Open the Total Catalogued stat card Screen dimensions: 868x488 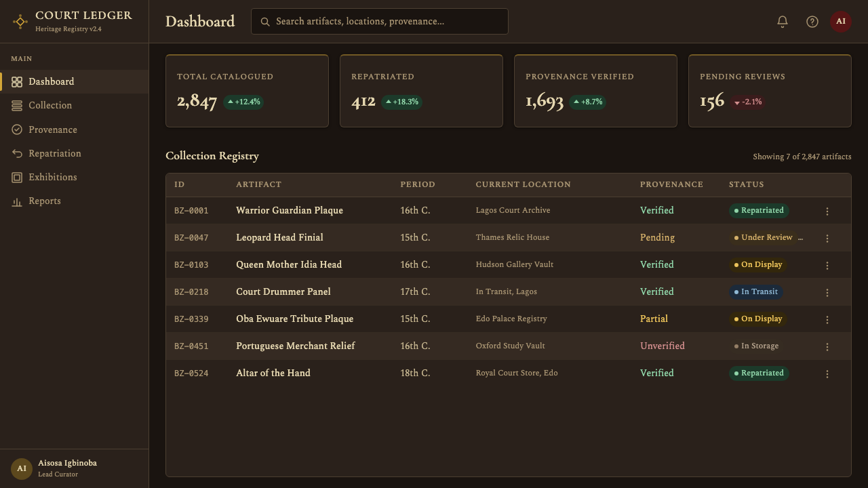click(x=247, y=91)
